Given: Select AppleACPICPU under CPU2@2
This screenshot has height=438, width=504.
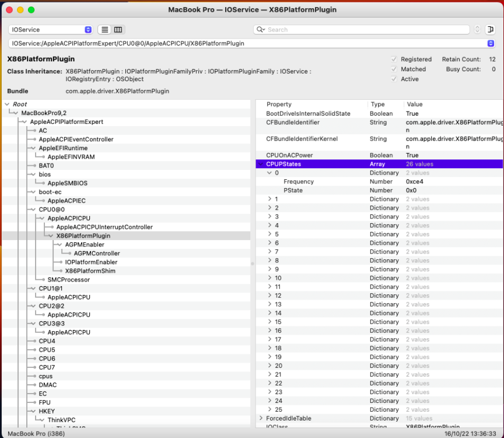Looking at the screenshot, I should click(69, 315).
